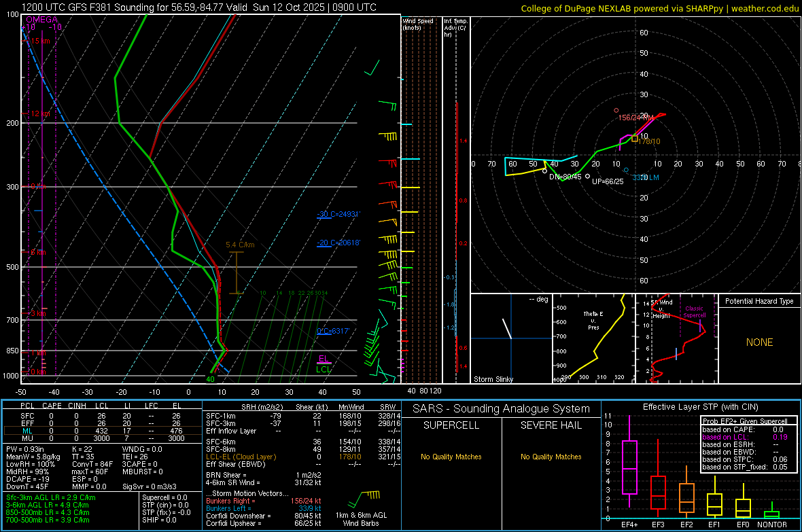Click the white Storm Slinky line

tap(507, 328)
